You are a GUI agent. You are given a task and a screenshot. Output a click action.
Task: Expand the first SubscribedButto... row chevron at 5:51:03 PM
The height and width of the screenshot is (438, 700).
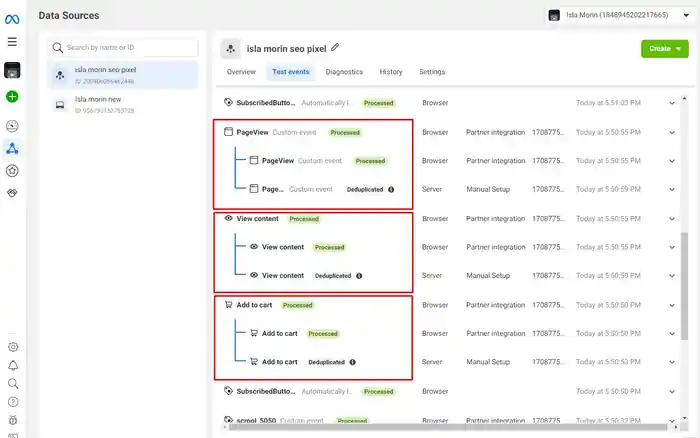pos(672,103)
